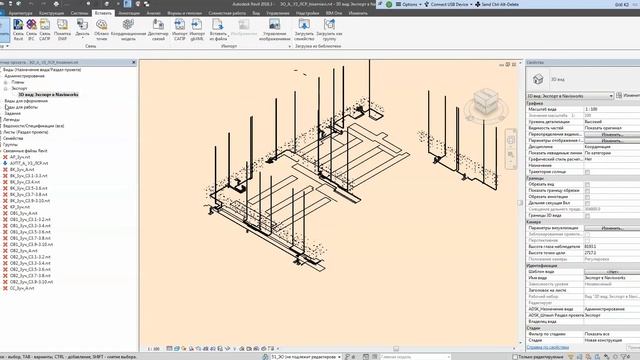This screenshot has width=640, height=360.
Task: Toggle Обрезать аннотации checkbox
Action: click(587, 197)
